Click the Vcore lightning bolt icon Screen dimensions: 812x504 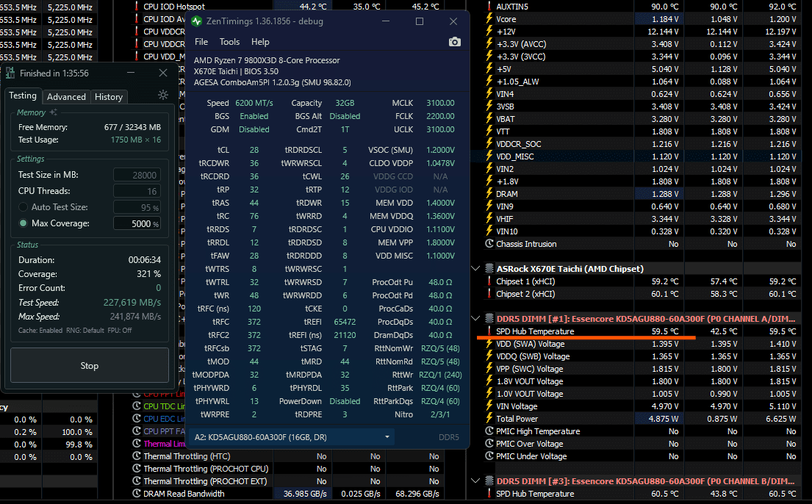pos(489,19)
